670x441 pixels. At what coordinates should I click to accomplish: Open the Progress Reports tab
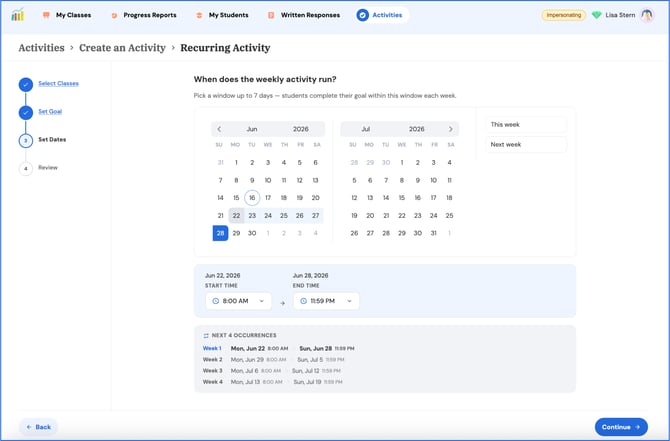point(144,15)
